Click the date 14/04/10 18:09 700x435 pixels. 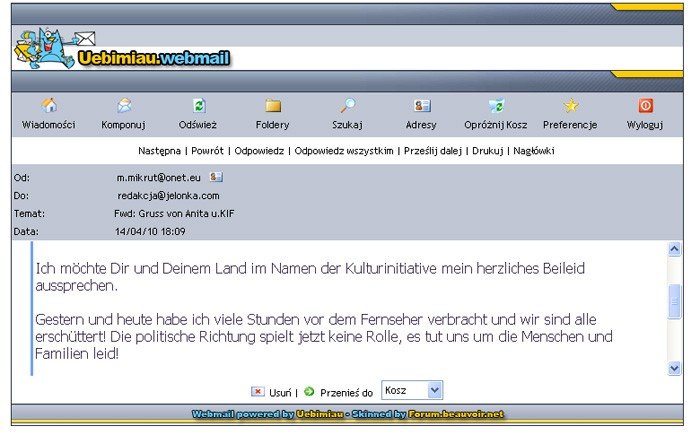[150, 231]
